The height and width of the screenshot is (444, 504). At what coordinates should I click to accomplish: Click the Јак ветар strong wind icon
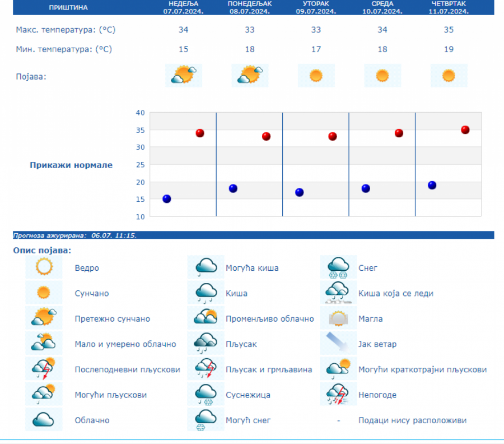(x=338, y=344)
